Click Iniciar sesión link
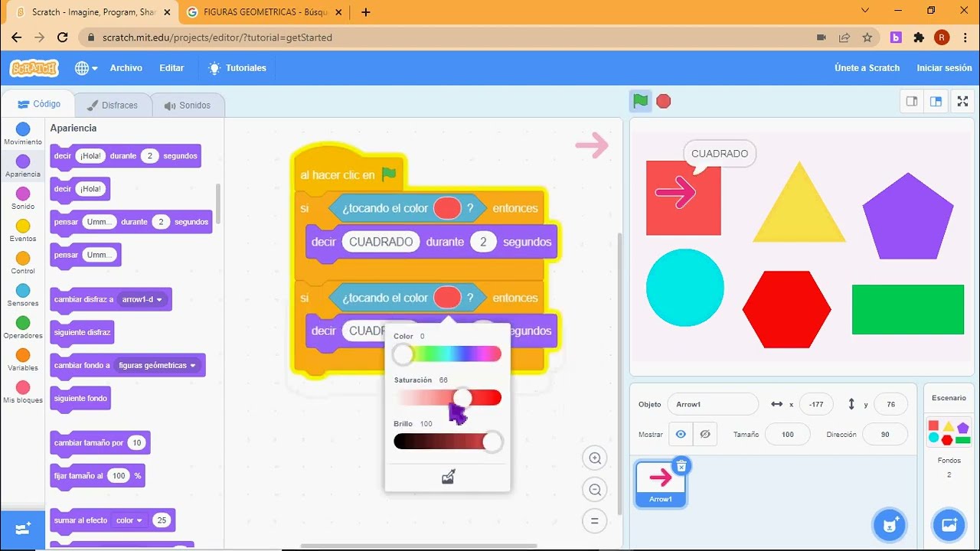Image resolution: width=980 pixels, height=551 pixels. 944,68
